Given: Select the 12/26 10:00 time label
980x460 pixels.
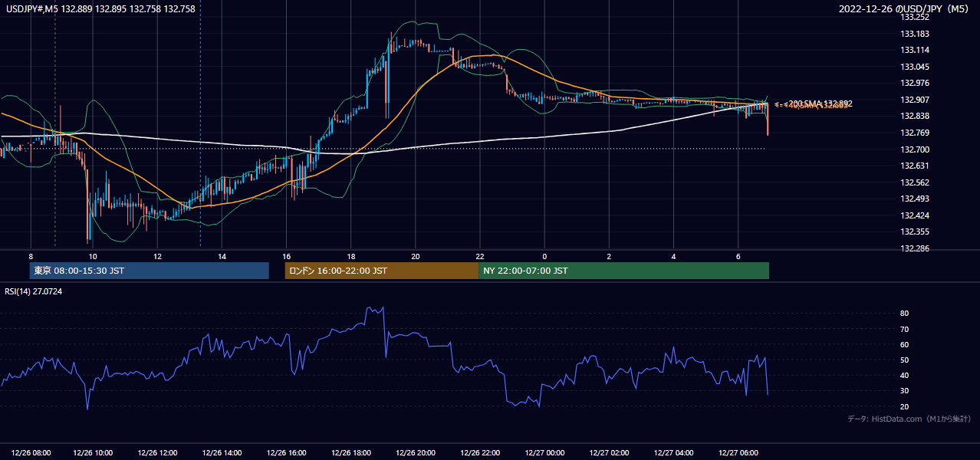Looking at the screenshot, I should pos(93,452).
